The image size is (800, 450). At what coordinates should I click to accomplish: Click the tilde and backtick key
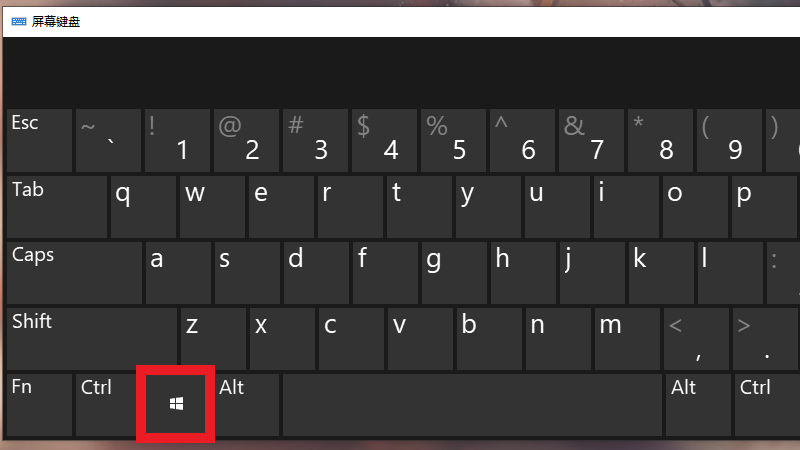[108, 140]
